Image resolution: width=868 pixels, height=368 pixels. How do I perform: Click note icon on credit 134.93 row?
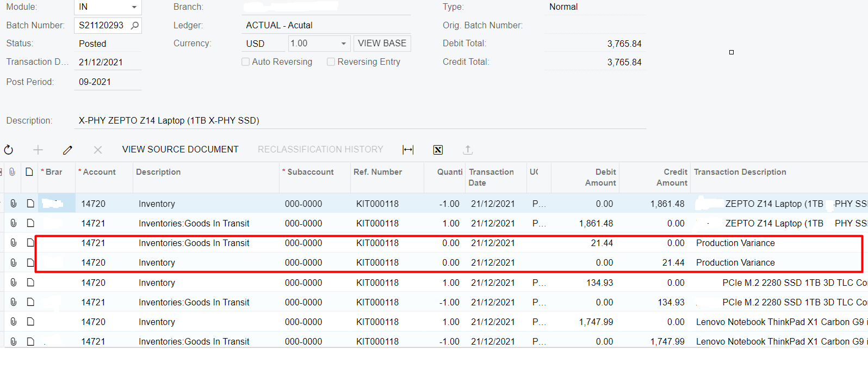pyautogui.click(x=30, y=302)
